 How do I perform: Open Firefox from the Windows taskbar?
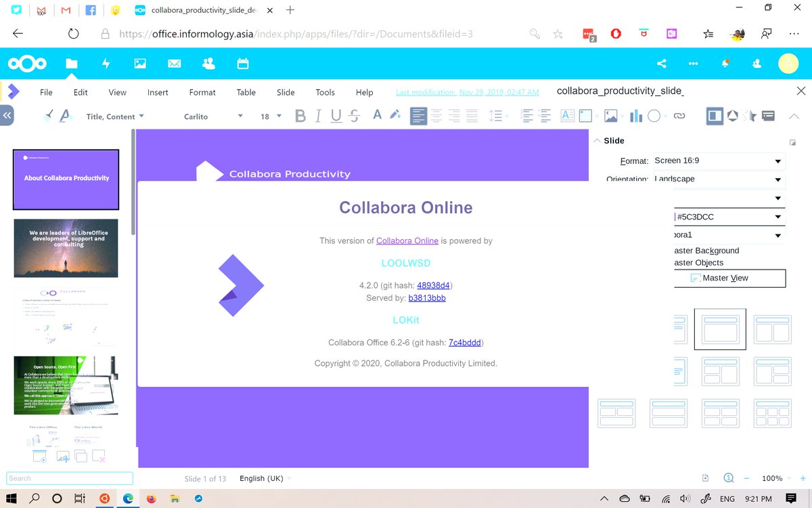point(150,499)
